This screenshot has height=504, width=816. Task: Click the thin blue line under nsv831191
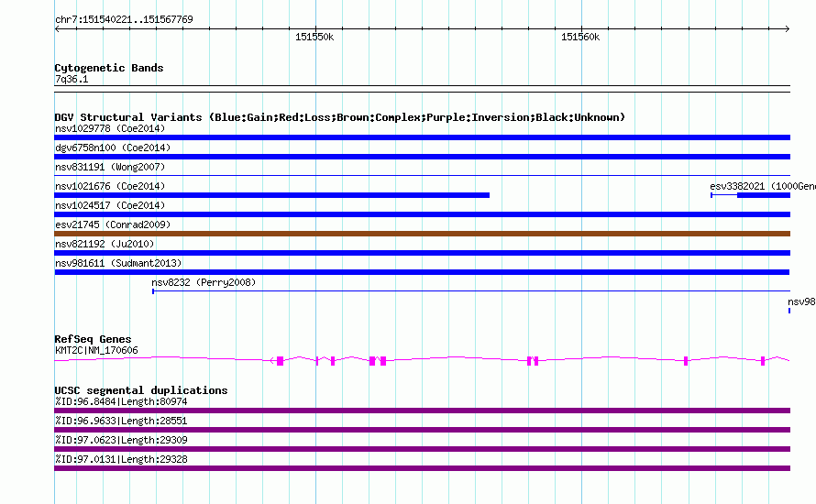pos(422,176)
